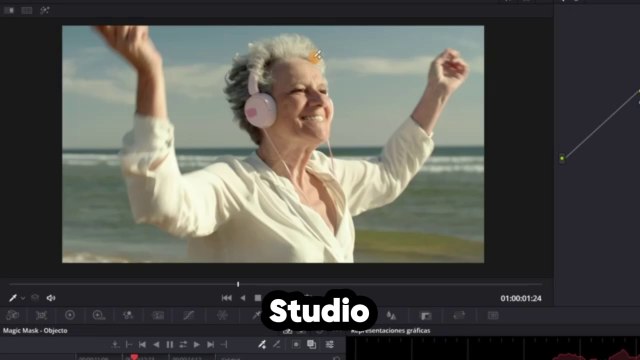Open the Key palette
The image size is (640, 360).
[x=426, y=316]
